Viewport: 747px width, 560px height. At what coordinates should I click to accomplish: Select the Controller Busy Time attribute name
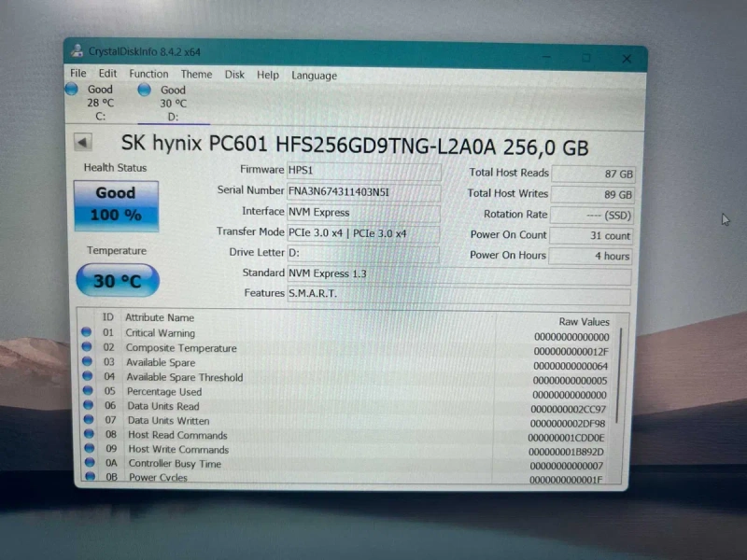(x=175, y=463)
